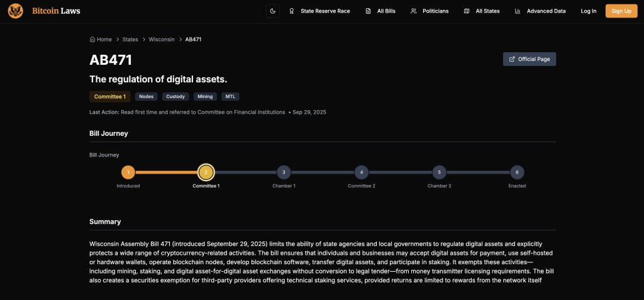Open the All Bills page

click(x=380, y=11)
